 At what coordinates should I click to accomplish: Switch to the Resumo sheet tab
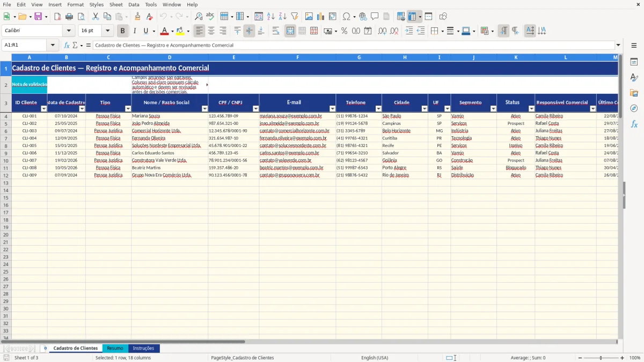[115, 348]
